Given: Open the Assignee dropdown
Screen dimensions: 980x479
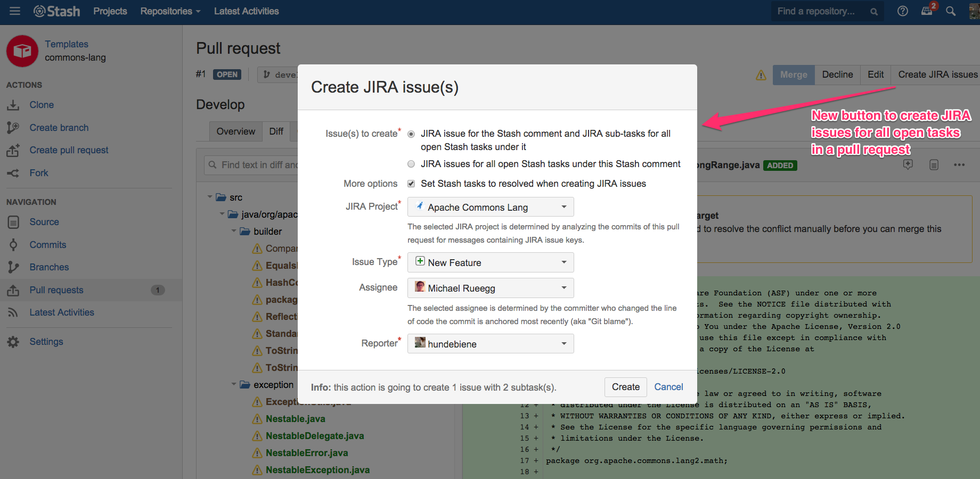Looking at the screenshot, I should point(491,288).
